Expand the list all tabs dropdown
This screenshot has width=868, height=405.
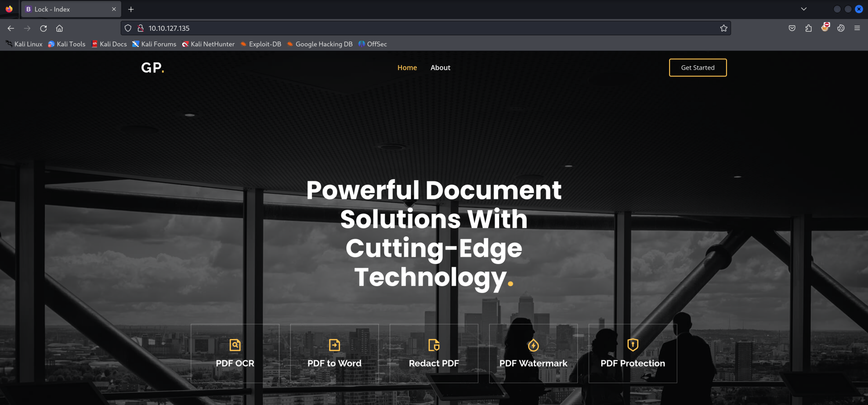pyautogui.click(x=803, y=9)
